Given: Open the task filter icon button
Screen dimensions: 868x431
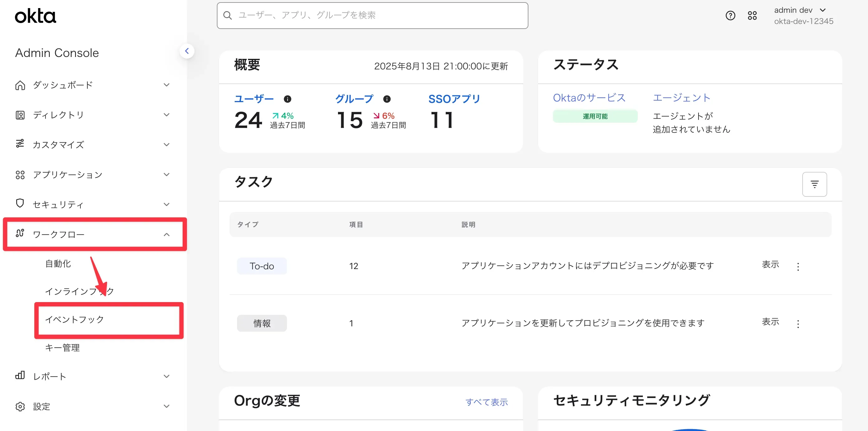Looking at the screenshot, I should [x=814, y=184].
